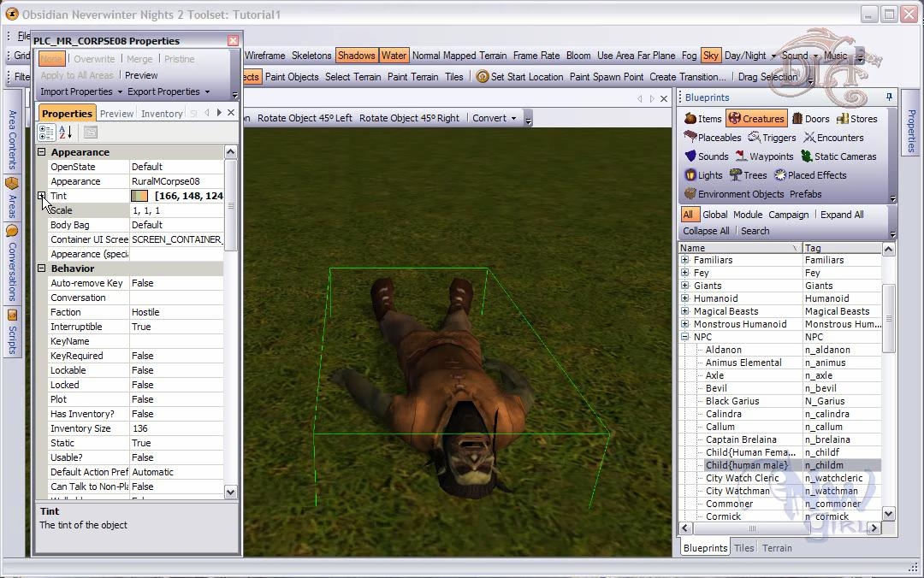Open the Convert dropdown menu
Viewport: 924px width, 578px height.
click(x=495, y=119)
